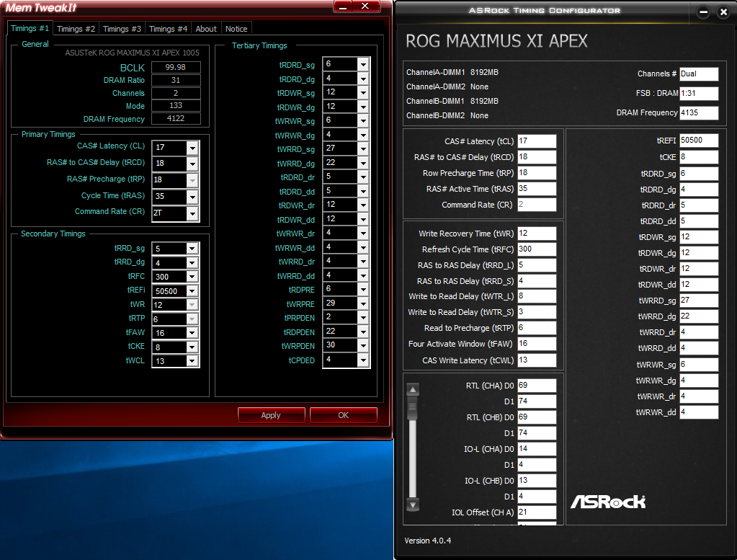Click the DRAM Frequency field in Mem TweakIt
The image size is (737, 560).
176,118
